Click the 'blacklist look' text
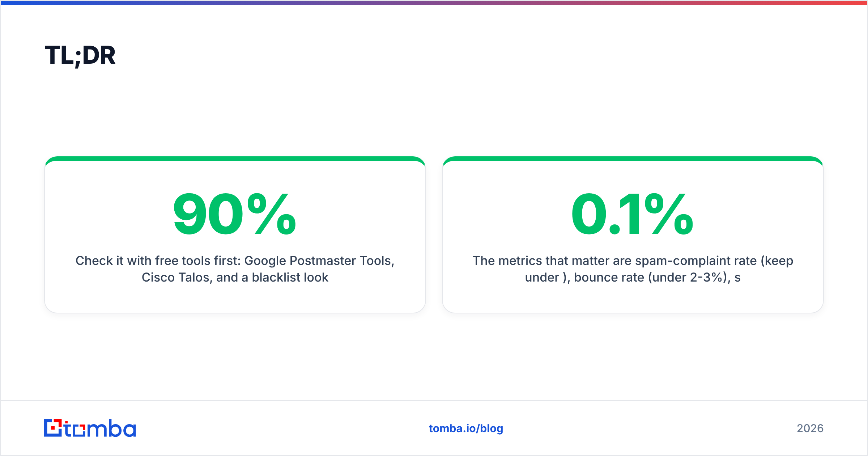Image resolution: width=868 pixels, height=456 pixels. [290, 277]
